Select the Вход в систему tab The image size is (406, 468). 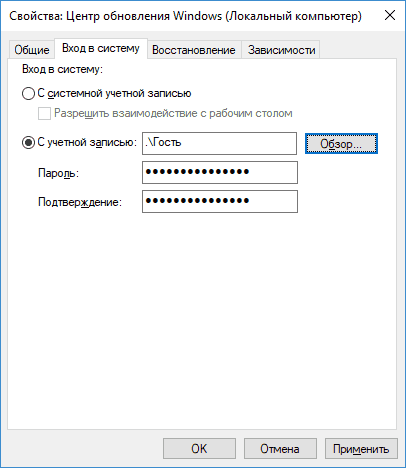tap(101, 49)
